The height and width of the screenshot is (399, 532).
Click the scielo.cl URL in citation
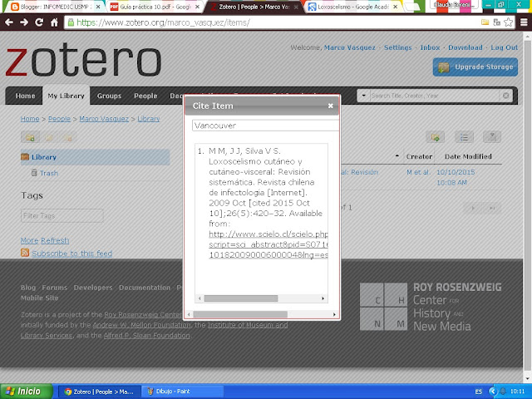(x=268, y=244)
